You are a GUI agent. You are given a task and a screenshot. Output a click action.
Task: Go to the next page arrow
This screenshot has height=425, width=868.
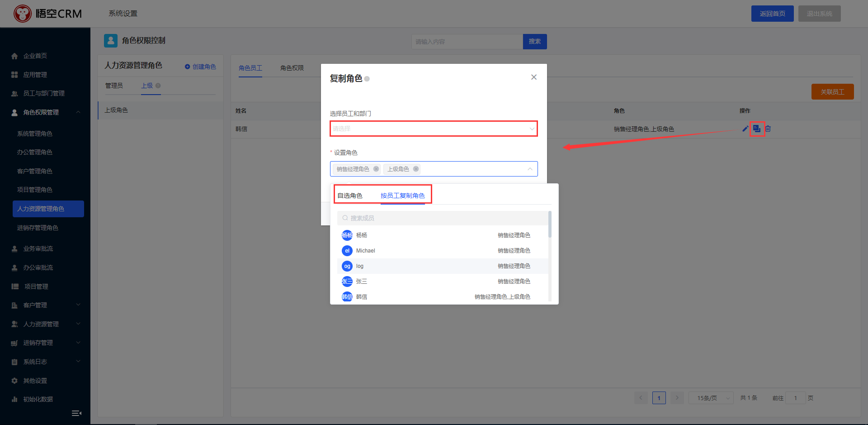click(x=677, y=398)
